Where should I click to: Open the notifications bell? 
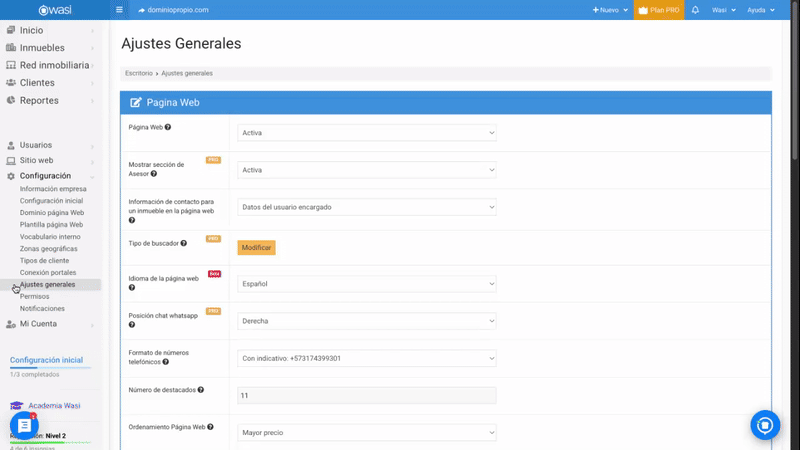pos(695,10)
